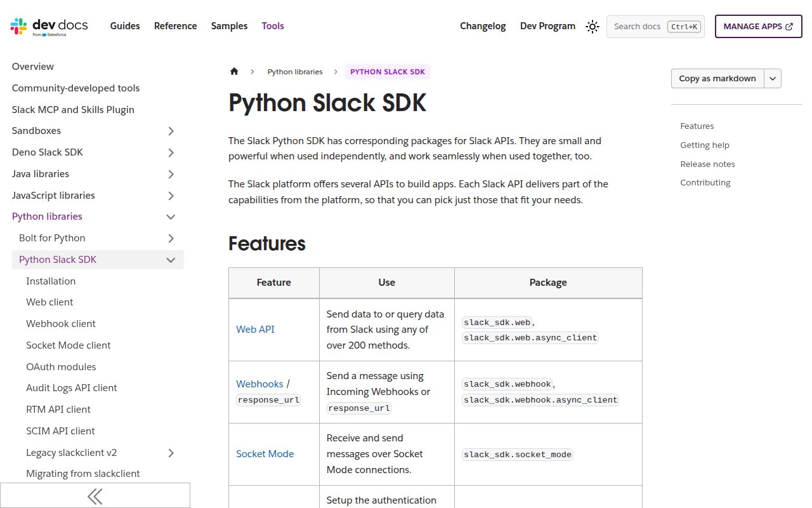Open the Samples nav menu

coord(229,26)
